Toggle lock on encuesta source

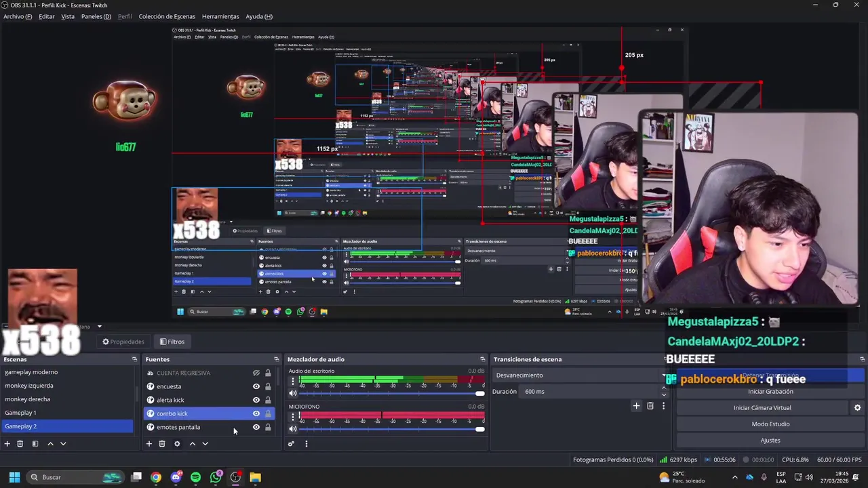(268, 386)
